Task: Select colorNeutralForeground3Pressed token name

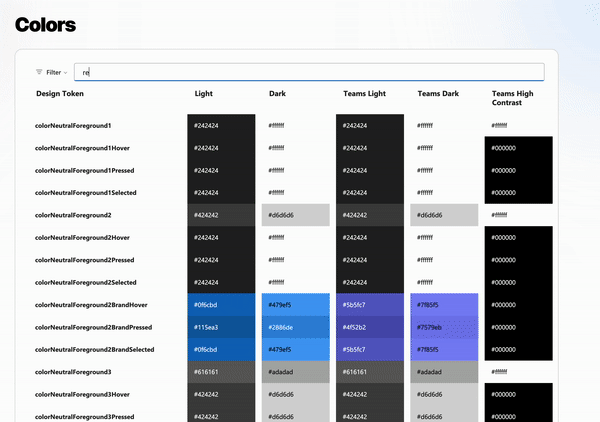Action: 85,417
